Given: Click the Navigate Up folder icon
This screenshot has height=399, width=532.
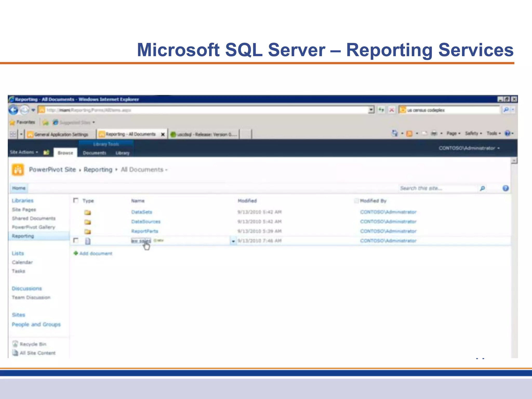Looking at the screenshot, I should point(46,152).
